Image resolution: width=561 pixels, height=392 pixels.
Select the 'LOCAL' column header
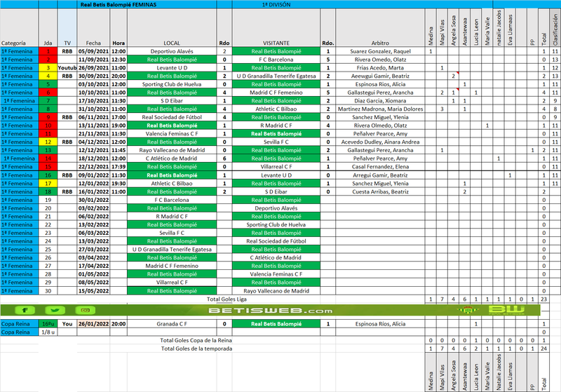(172, 28)
